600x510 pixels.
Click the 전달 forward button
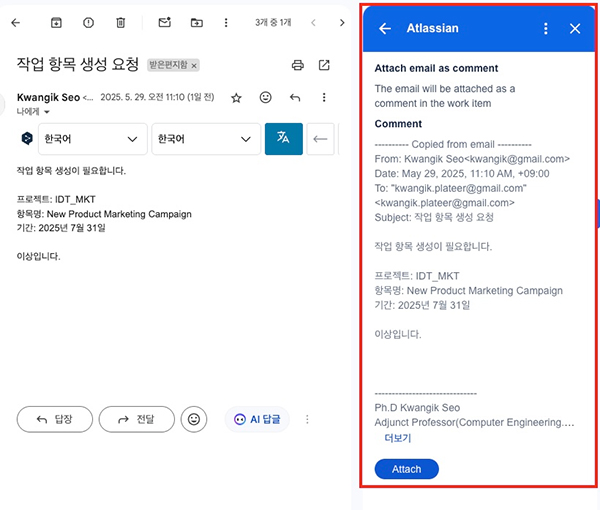[137, 419]
